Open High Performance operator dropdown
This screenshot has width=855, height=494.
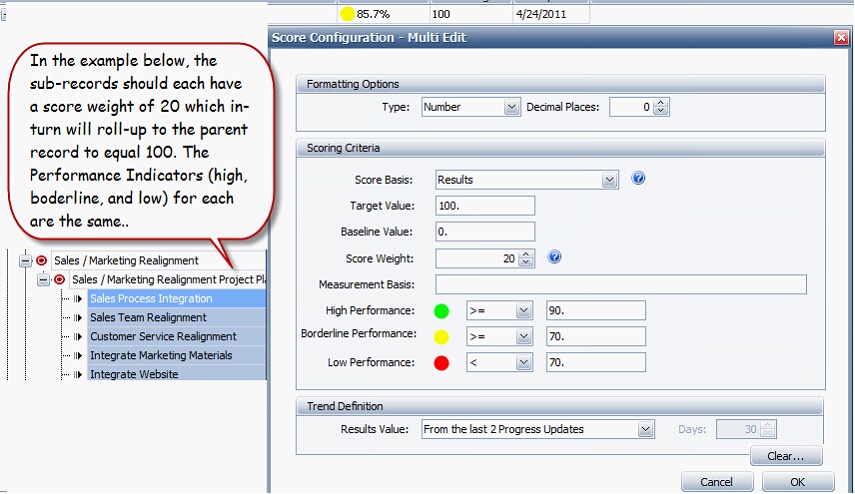click(523, 311)
